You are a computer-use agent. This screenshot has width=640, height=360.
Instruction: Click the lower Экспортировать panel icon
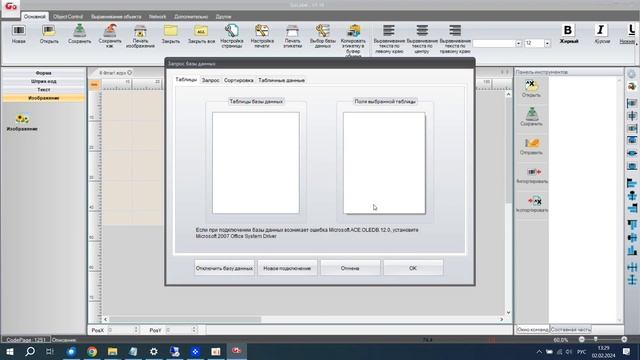coord(534,201)
